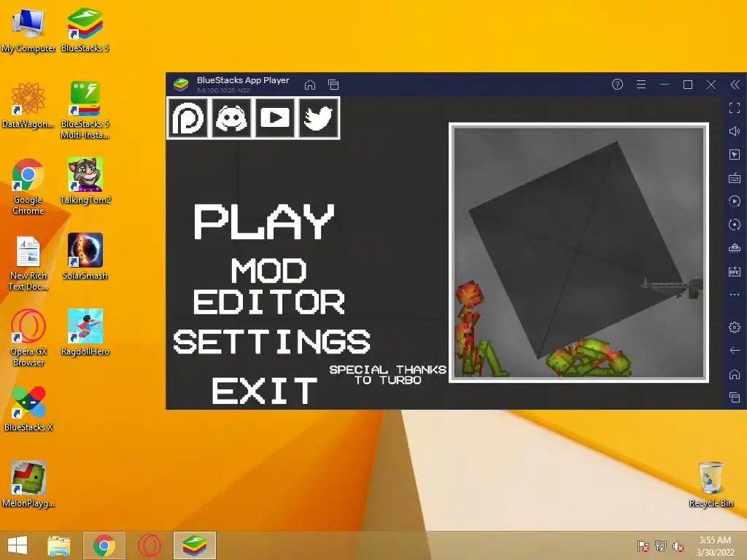Open the YouTube link icon
The image size is (747, 560).
pyautogui.click(x=275, y=117)
